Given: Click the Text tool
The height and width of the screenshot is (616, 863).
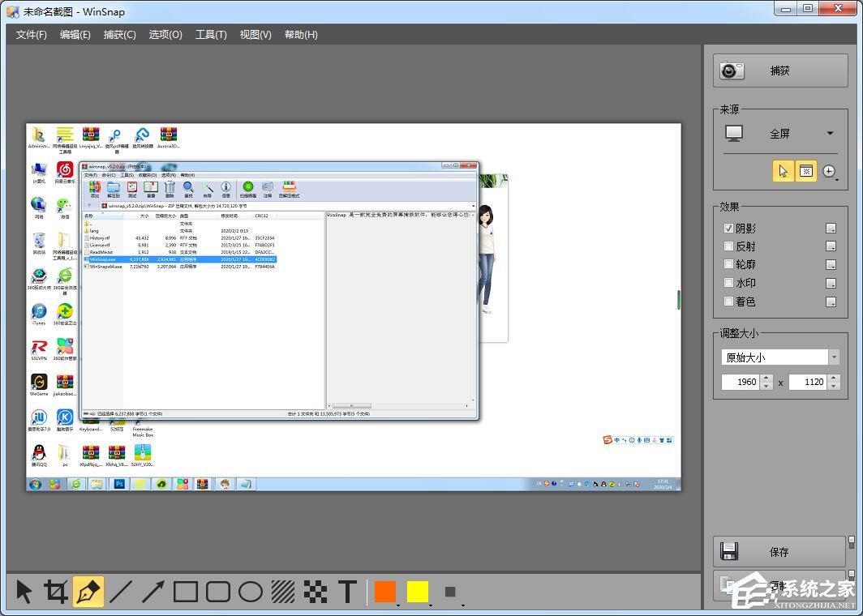Looking at the screenshot, I should (347, 592).
